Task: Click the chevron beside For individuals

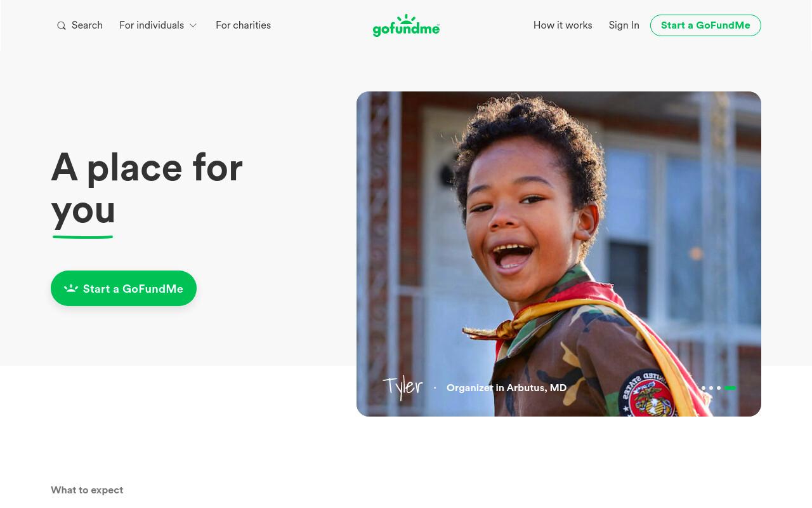Action: (193, 25)
